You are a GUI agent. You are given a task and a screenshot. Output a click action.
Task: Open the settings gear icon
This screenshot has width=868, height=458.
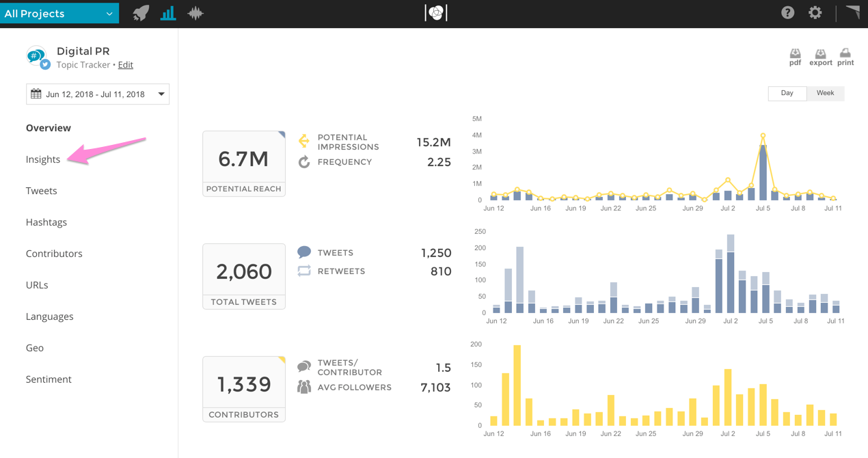pyautogui.click(x=815, y=13)
